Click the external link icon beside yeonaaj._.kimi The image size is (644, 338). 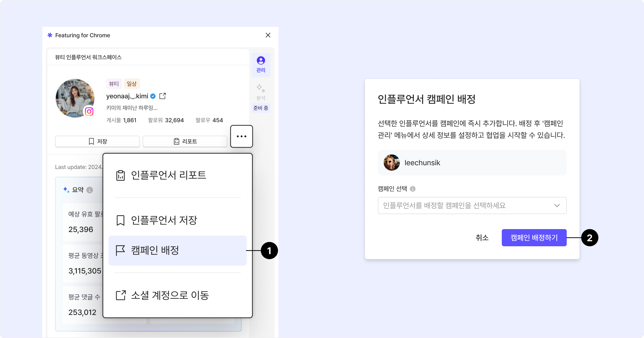pos(163,96)
